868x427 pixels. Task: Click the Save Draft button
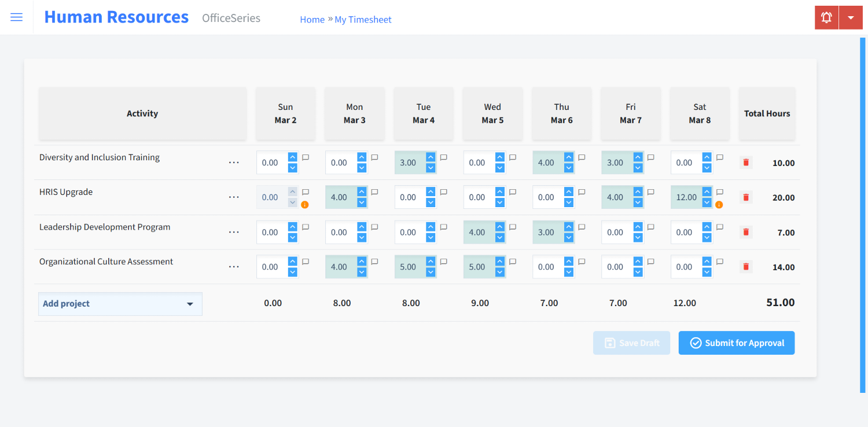tap(631, 343)
